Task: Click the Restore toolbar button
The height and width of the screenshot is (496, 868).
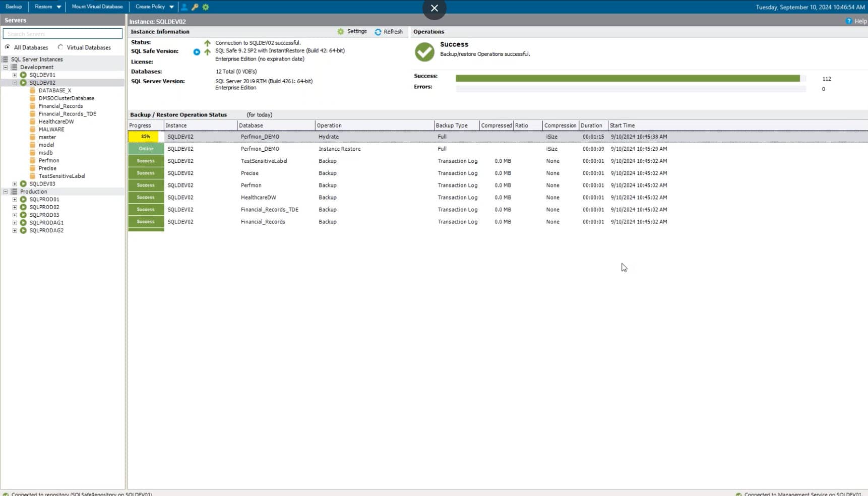Action: tap(43, 7)
